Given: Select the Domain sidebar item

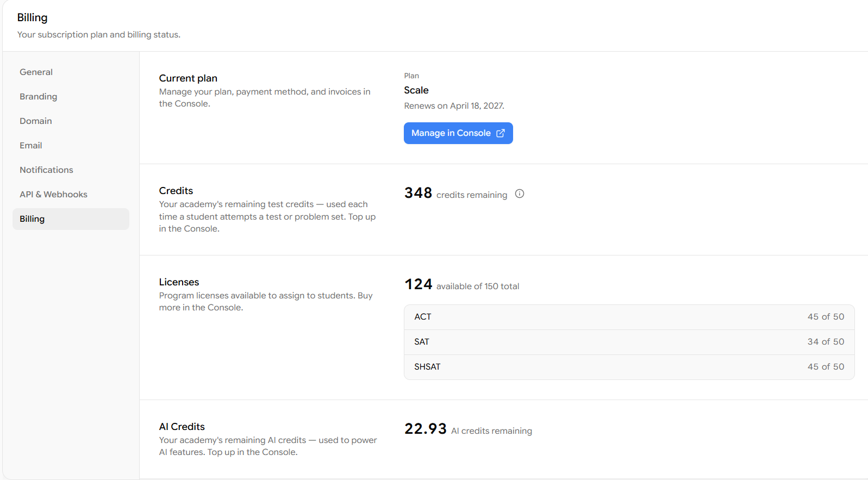Looking at the screenshot, I should click(71, 121).
